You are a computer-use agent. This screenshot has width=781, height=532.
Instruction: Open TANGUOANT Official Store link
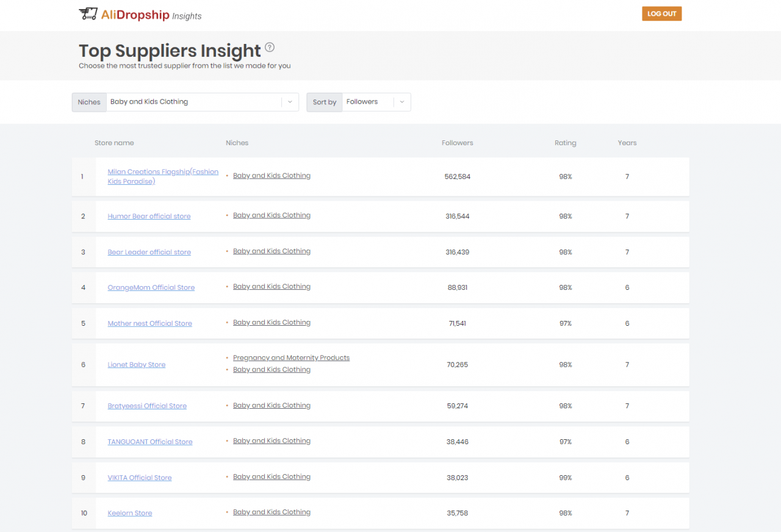[x=149, y=441]
